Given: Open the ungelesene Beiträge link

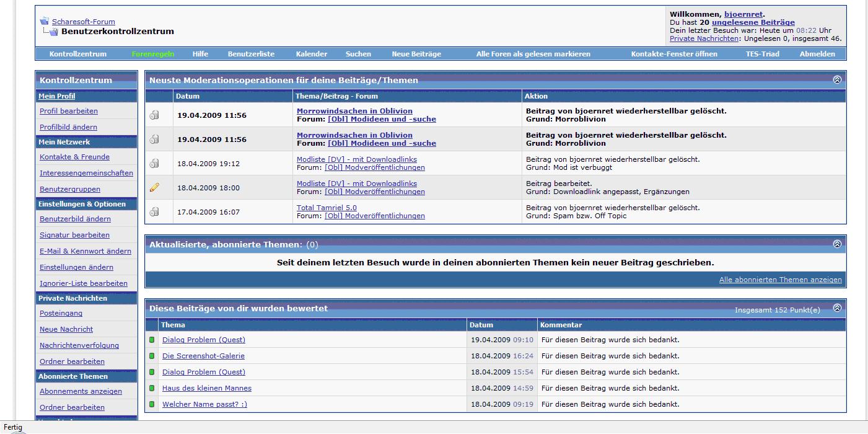Looking at the screenshot, I should [x=753, y=22].
